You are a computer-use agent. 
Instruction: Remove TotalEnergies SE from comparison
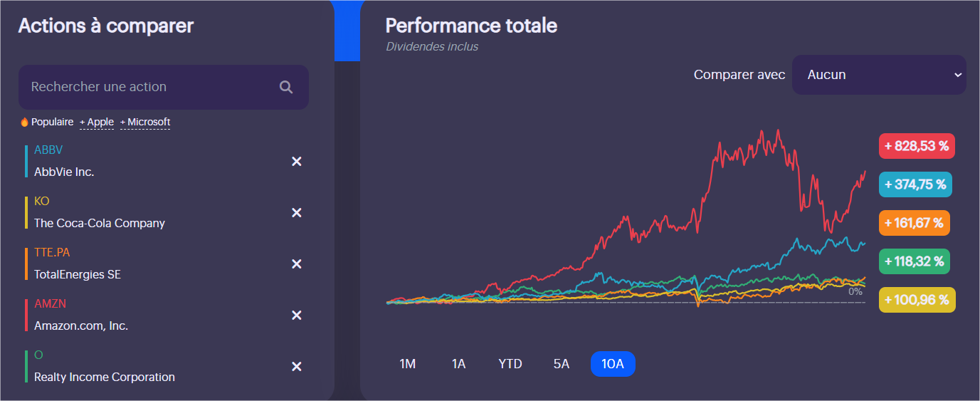297,264
